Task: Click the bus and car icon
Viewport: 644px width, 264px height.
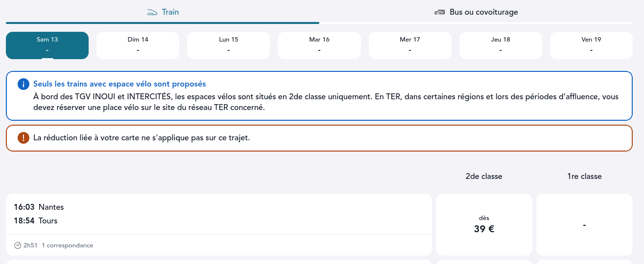Action: click(439, 12)
